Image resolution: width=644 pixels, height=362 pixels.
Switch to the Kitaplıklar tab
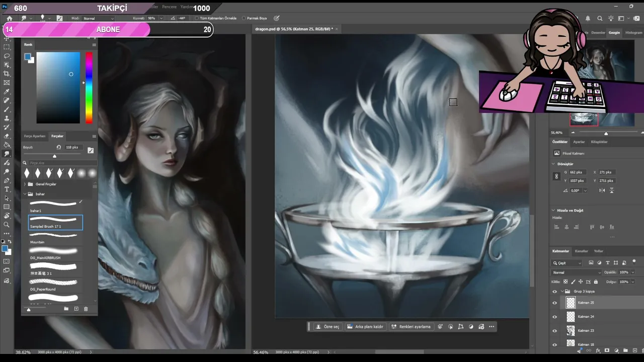point(599,142)
